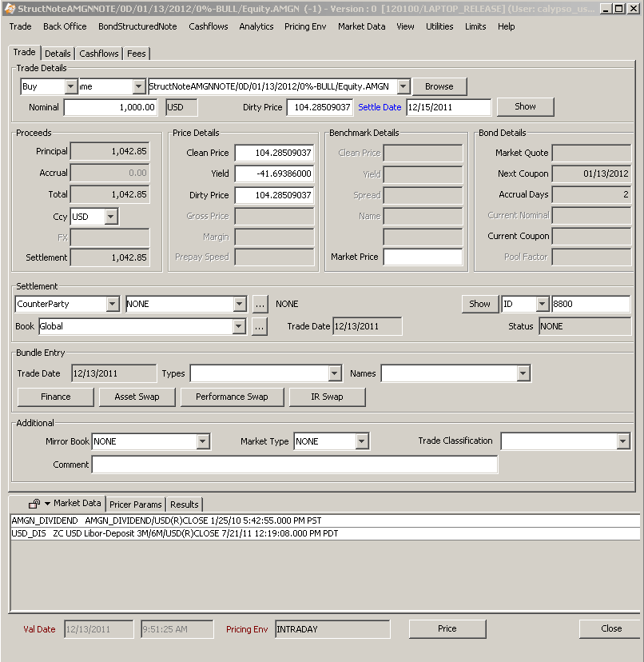Open the Mirror Book dropdown
The width and height of the screenshot is (644, 662).
203,441
